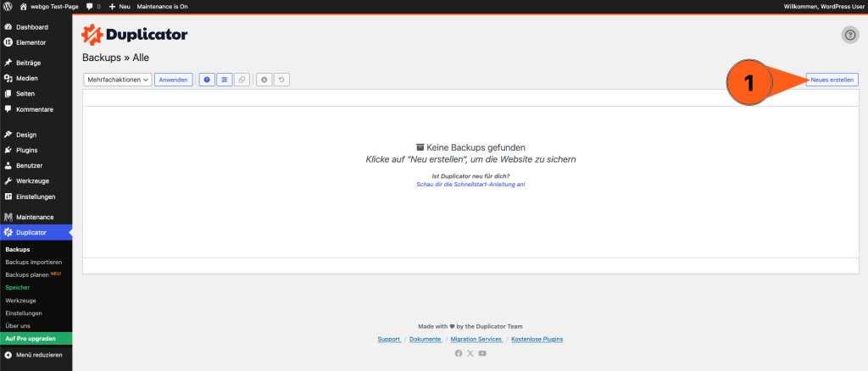Expand the Mehrfachaktionen dropdown
This screenshot has width=868, height=371.
[117, 80]
